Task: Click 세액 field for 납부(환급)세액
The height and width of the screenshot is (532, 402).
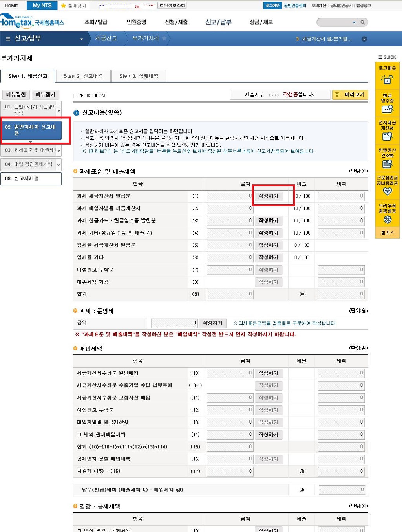Action: tap(342, 490)
